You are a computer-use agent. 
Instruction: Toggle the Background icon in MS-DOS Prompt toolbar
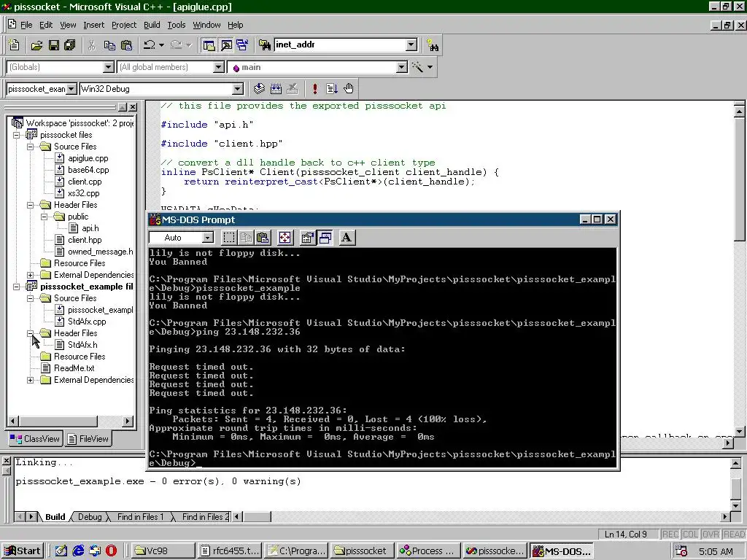point(325,237)
